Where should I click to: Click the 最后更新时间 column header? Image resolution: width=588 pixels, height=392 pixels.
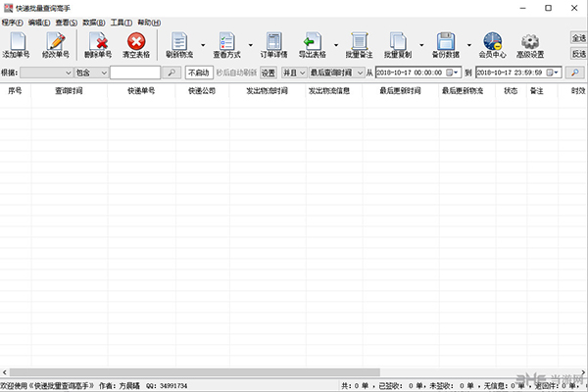tap(400, 91)
